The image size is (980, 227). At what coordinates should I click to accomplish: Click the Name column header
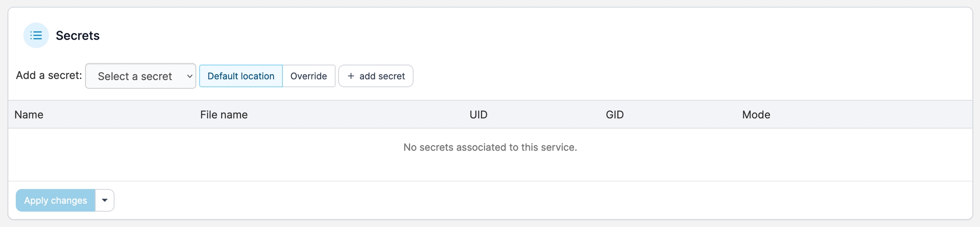pos(29,115)
